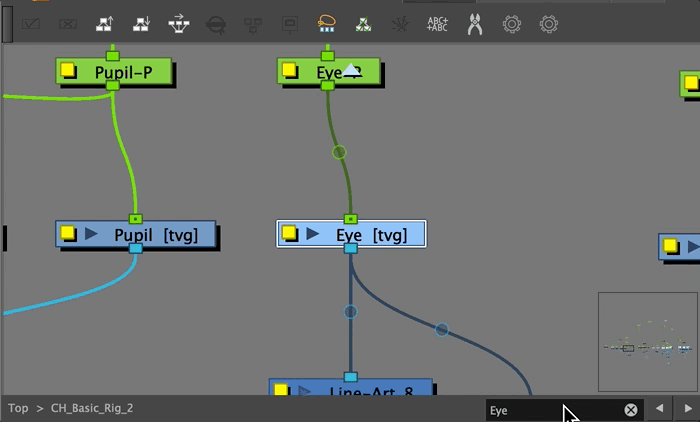This screenshot has height=422, width=700.
Task: Toggle the yellow square on Eye peg node
Action: (x=290, y=71)
